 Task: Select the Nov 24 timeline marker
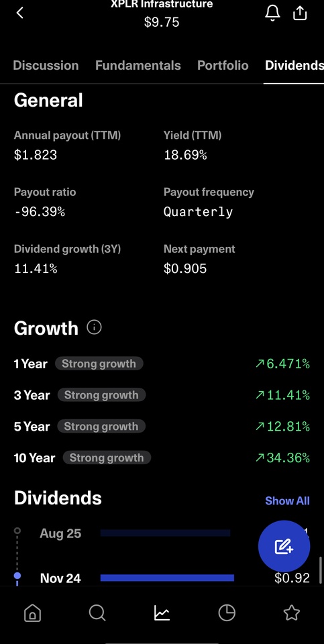(x=17, y=576)
